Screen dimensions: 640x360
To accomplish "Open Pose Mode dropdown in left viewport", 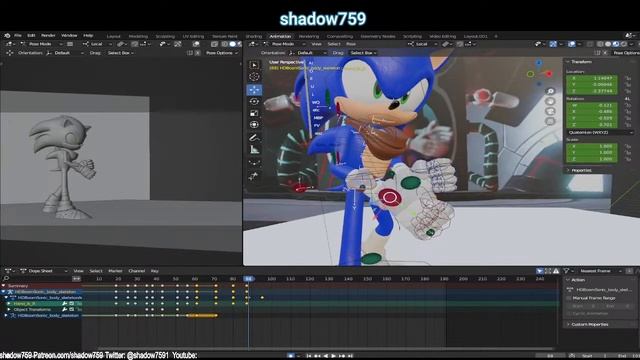I will coord(42,44).
